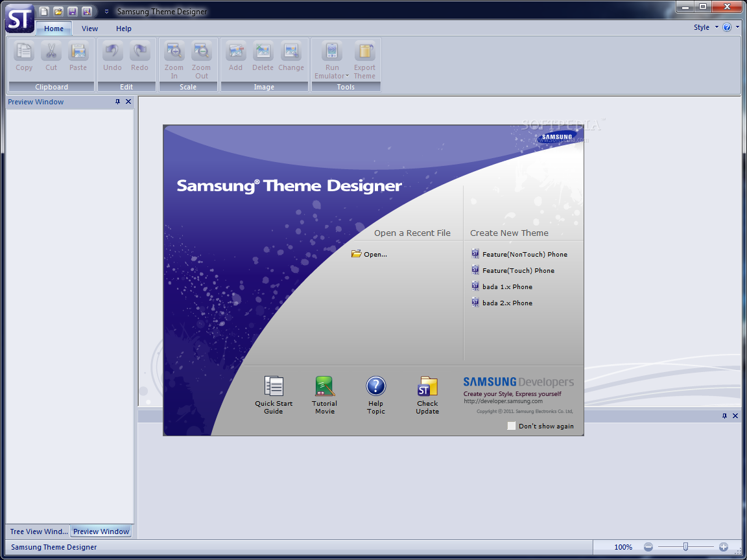Screen dimensions: 747x560
Task: Click the Add image icon
Action: (236, 51)
